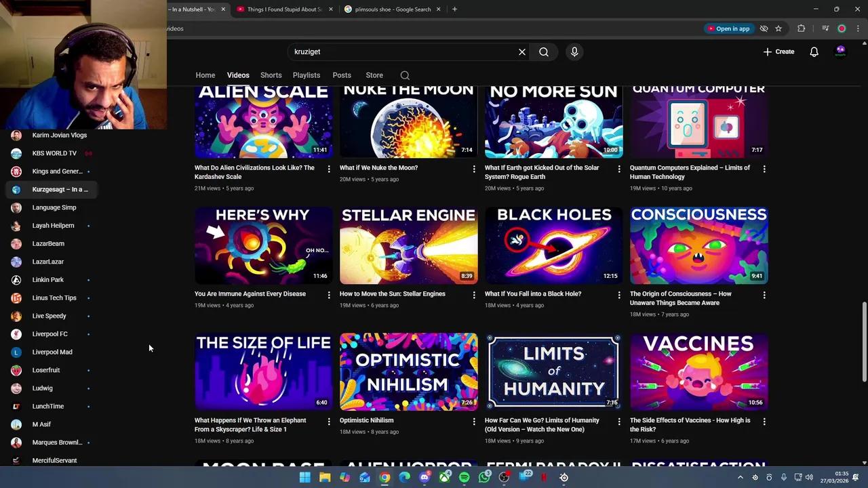Switch to channel Home tab
The height and width of the screenshot is (488, 868).
click(205, 75)
